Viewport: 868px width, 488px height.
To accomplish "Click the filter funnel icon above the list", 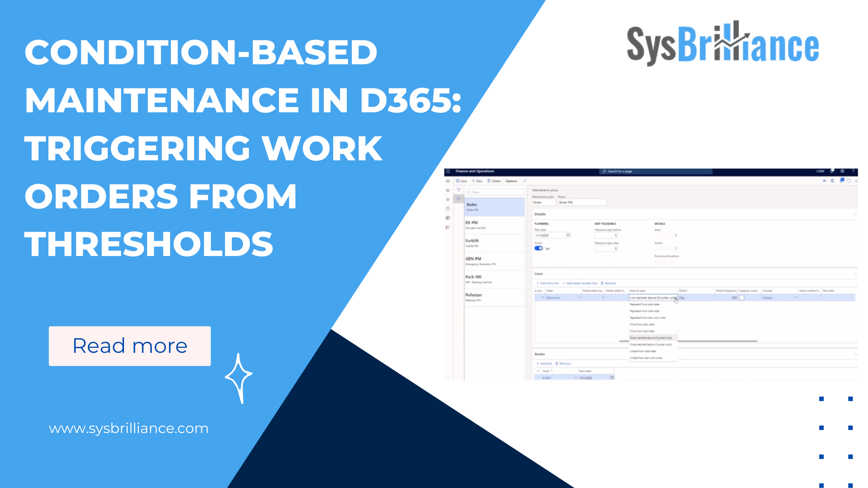I will point(459,190).
